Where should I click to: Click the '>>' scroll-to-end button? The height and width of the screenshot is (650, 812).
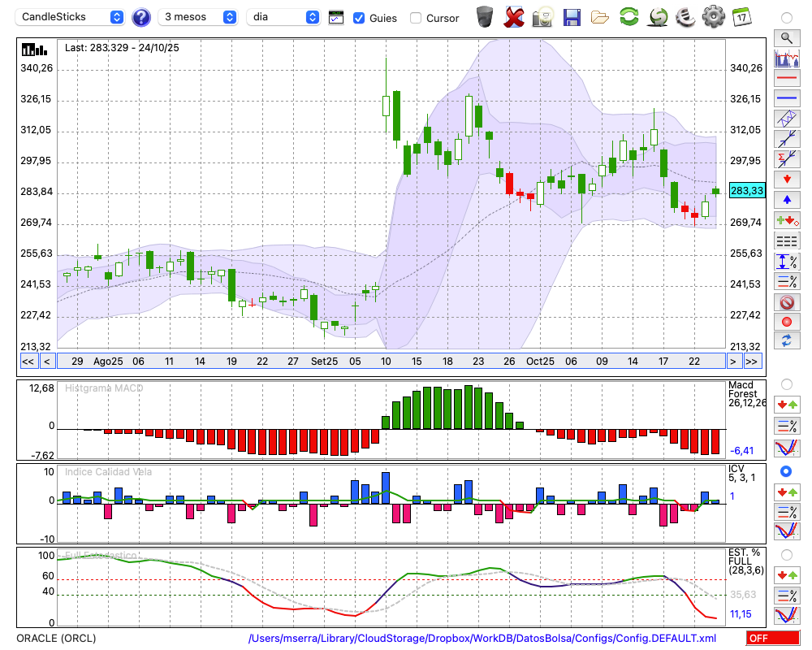click(x=752, y=362)
